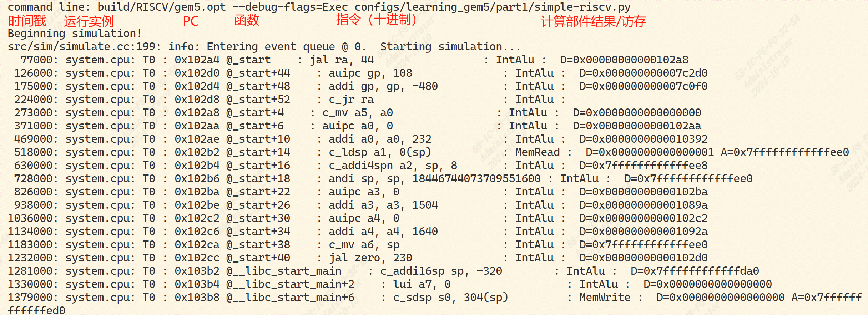Click instruction 'c_mv a6, sp'
Screen dimensions: 868x315
(364, 245)
